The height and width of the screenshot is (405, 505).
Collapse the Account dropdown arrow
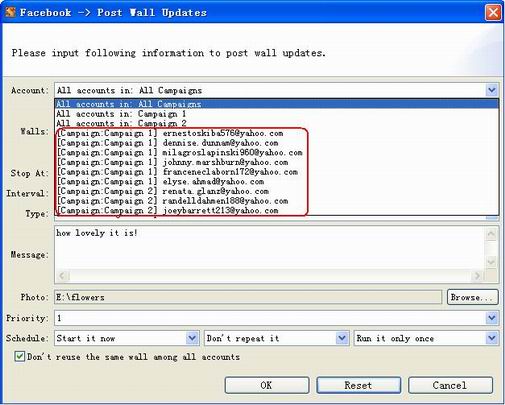(492, 90)
